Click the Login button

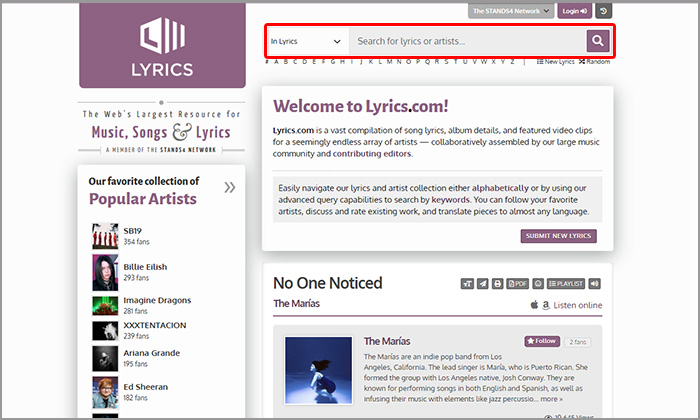pos(574,11)
